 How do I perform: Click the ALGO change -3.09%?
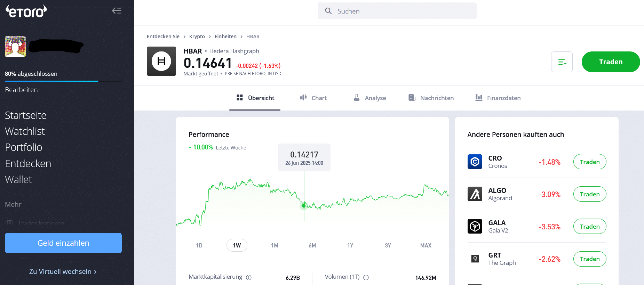tap(549, 194)
